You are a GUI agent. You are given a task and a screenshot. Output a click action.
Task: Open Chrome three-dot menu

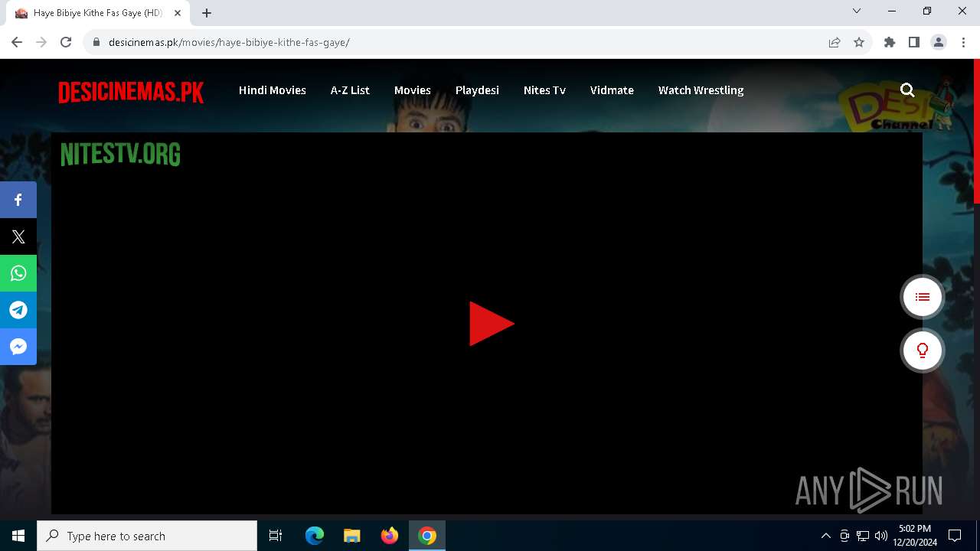click(963, 42)
